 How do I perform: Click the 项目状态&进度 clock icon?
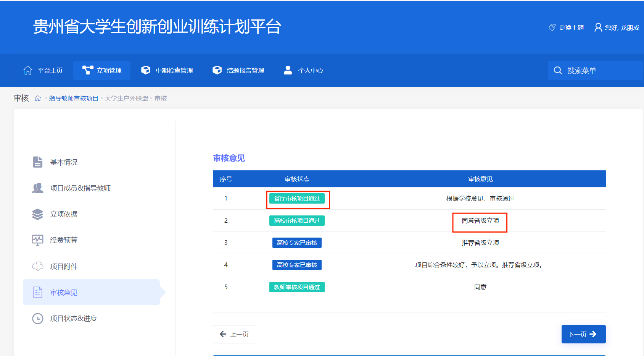(37, 318)
